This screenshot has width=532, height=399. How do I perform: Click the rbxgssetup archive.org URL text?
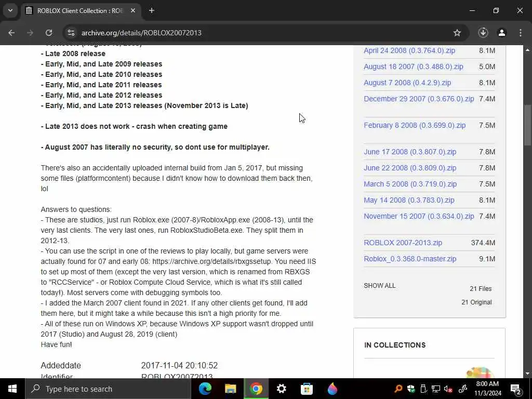point(212,262)
